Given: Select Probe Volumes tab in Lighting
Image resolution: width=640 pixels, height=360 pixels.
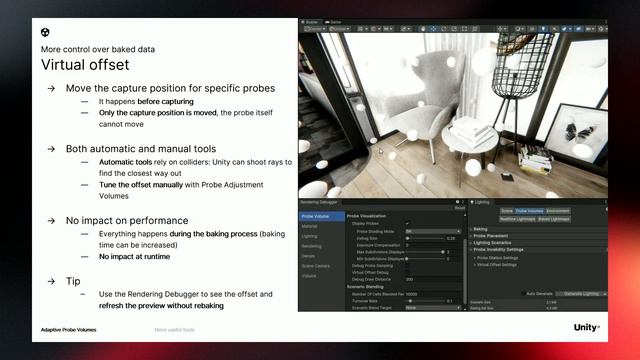Looking at the screenshot, I should [529, 211].
